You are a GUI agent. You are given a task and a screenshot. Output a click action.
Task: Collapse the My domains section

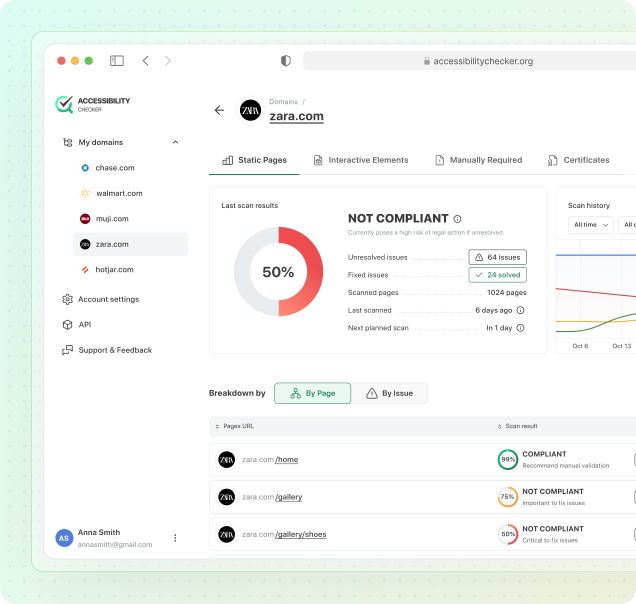click(175, 142)
